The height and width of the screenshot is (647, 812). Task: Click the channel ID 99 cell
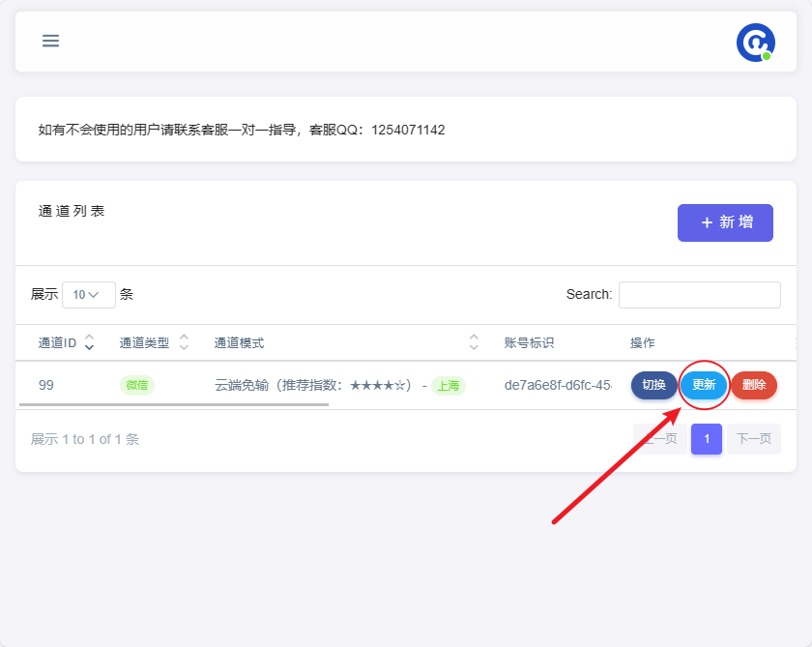click(46, 385)
